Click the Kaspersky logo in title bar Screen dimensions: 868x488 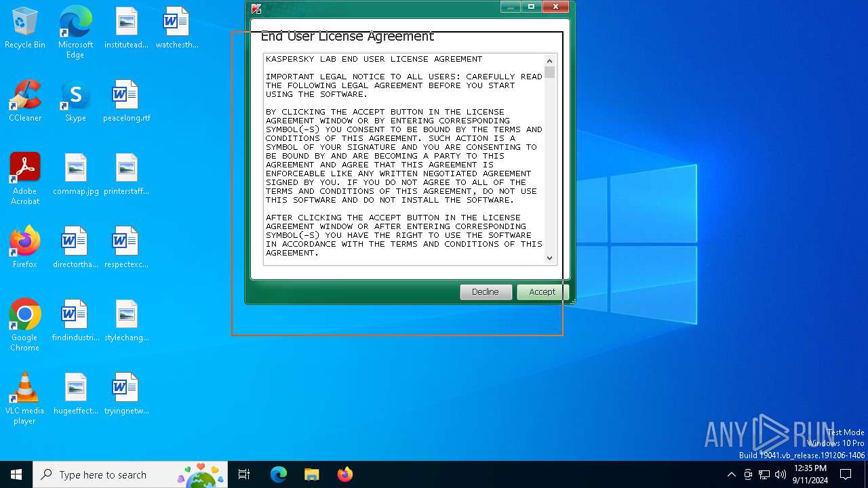[256, 8]
